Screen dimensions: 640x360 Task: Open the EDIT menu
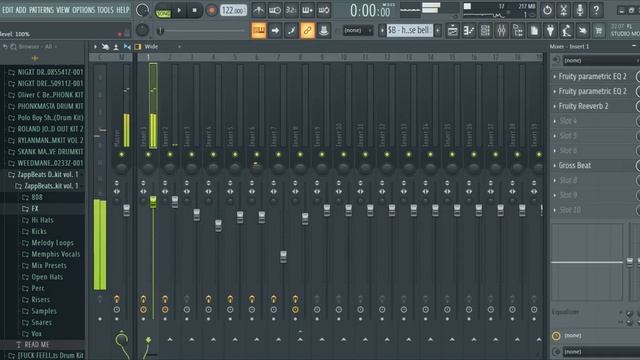tap(8, 10)
